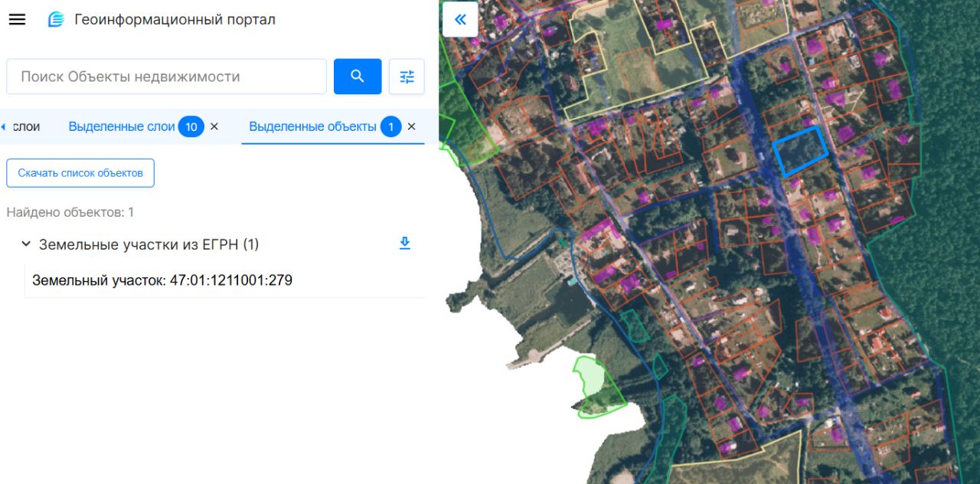Open the hamburger main menu
Screen dimensions: 980x484
coord(17,20)
